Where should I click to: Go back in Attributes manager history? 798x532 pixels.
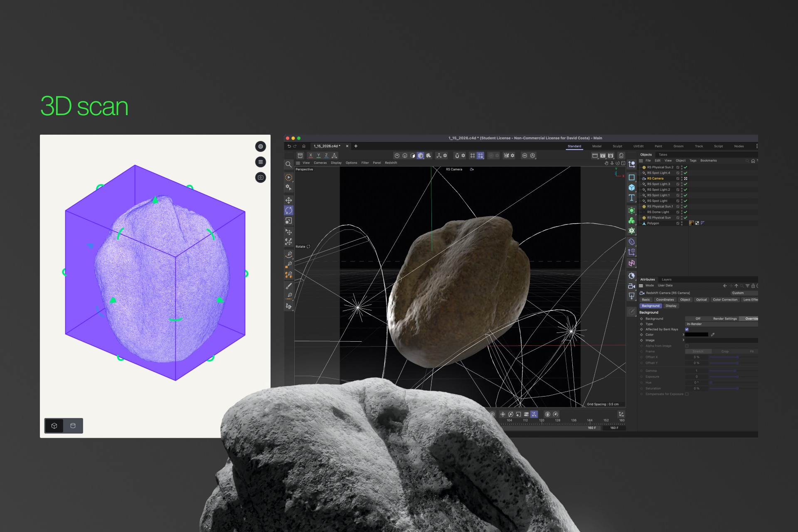pyautogui.click(x=725, y=286)
